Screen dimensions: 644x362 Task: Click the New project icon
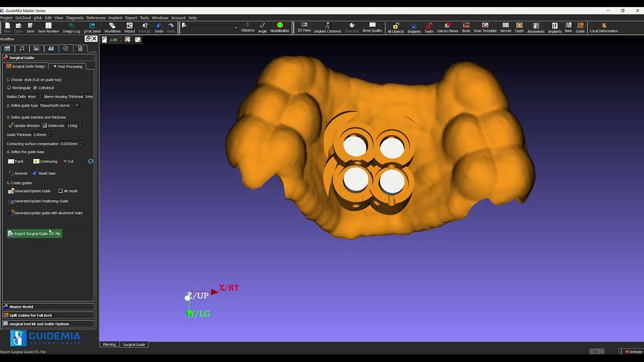(7, 28)
